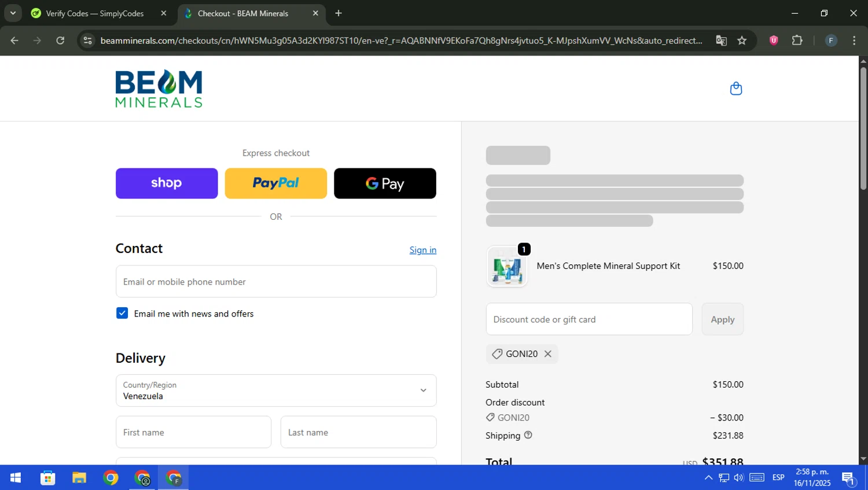
Task: Click the Men's Complete Mineral Support Kit product name
Action: point(608,266)
